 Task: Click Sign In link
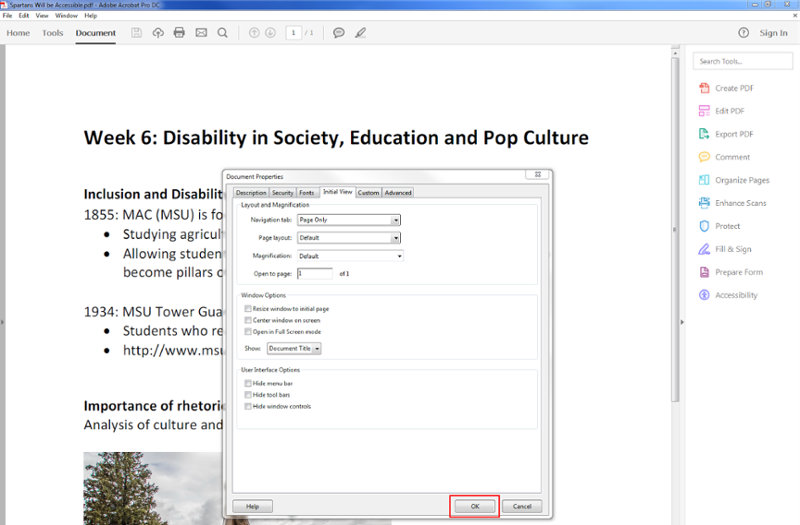click(x=773, y=33)
